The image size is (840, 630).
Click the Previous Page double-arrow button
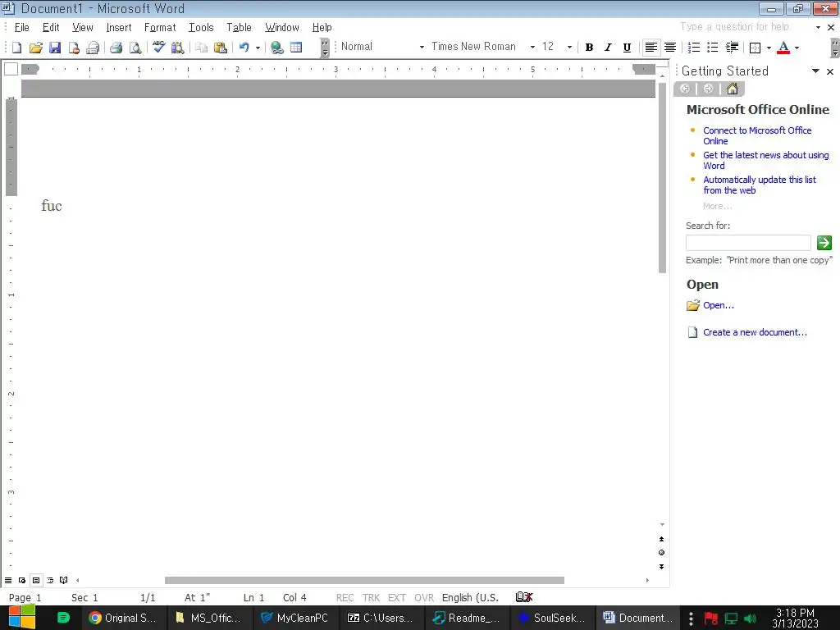(x=662, y=539)
